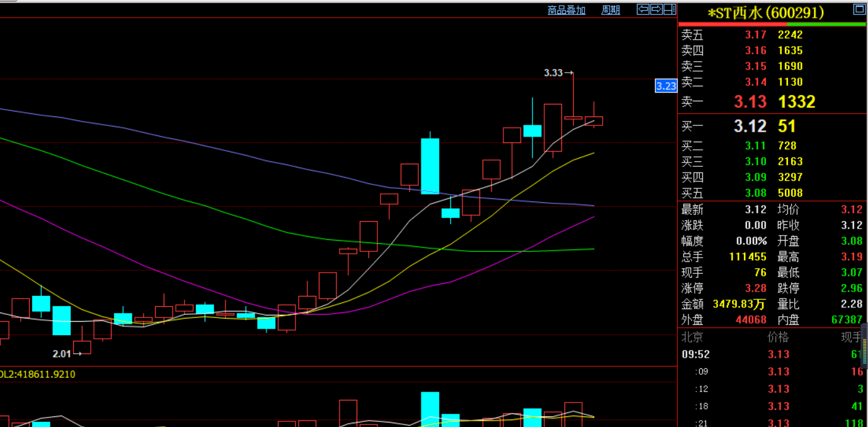Click the 总手 total volume 111455

[x=748, y=257]
